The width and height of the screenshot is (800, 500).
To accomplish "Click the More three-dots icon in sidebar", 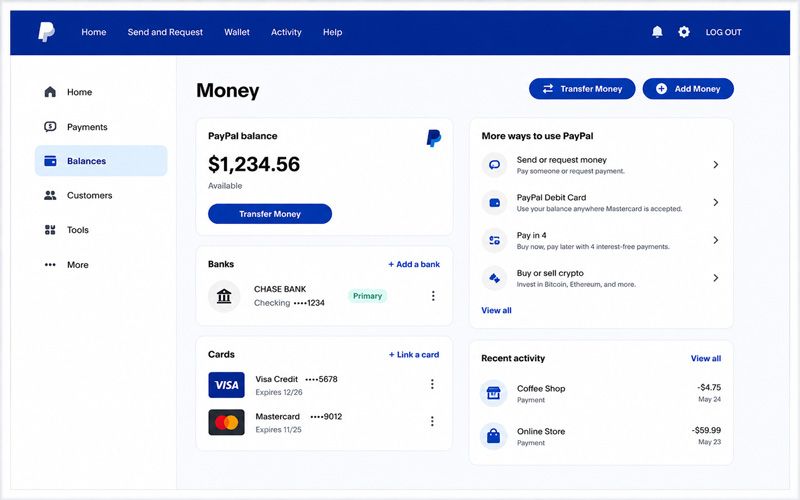I will [50, 265].
